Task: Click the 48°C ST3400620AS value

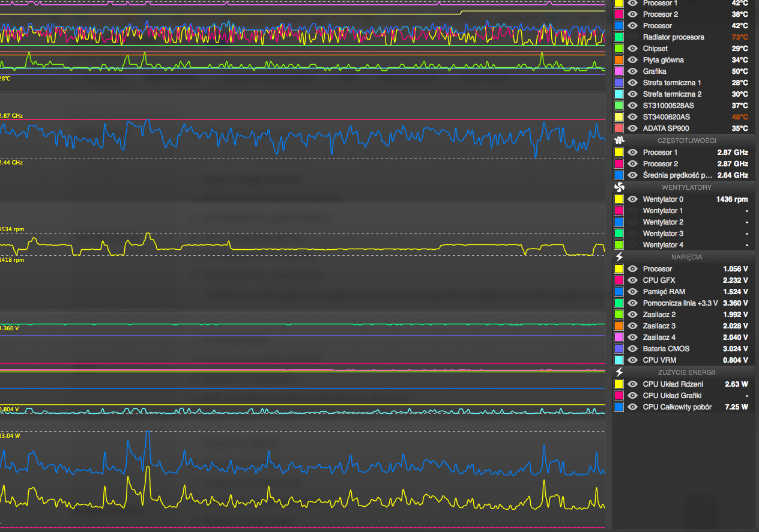Action: tap(740, 117)
